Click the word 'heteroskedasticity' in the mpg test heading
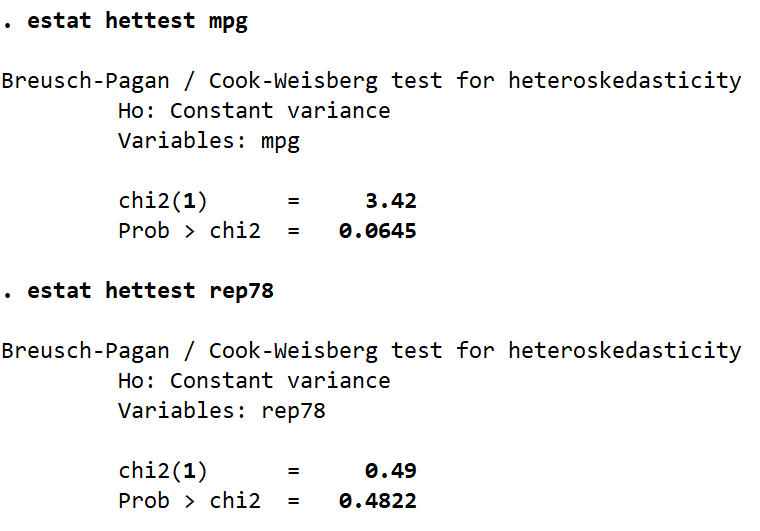 pos(625,81)
